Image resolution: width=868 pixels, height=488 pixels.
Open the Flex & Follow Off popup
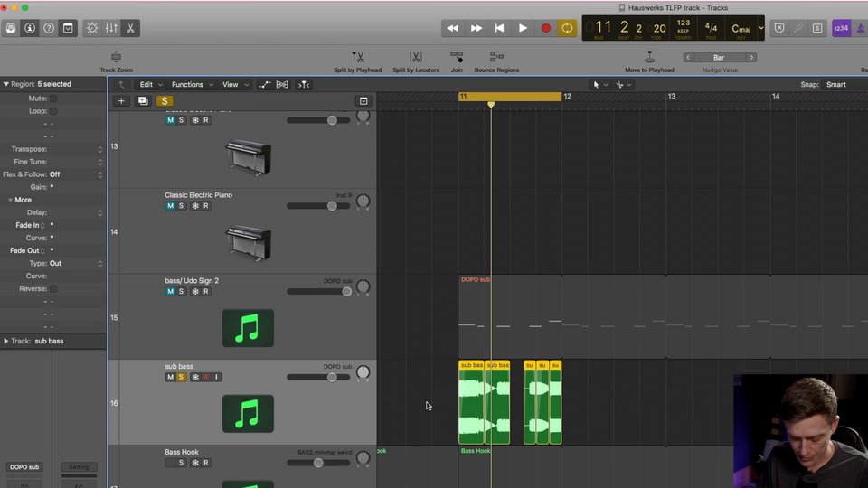76,174
